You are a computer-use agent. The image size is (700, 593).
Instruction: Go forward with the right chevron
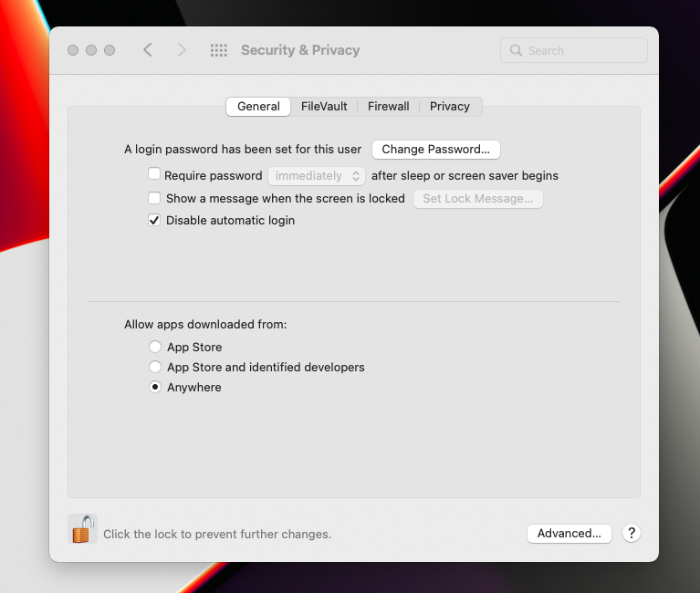pyautogui.click(x=182, y=50)
